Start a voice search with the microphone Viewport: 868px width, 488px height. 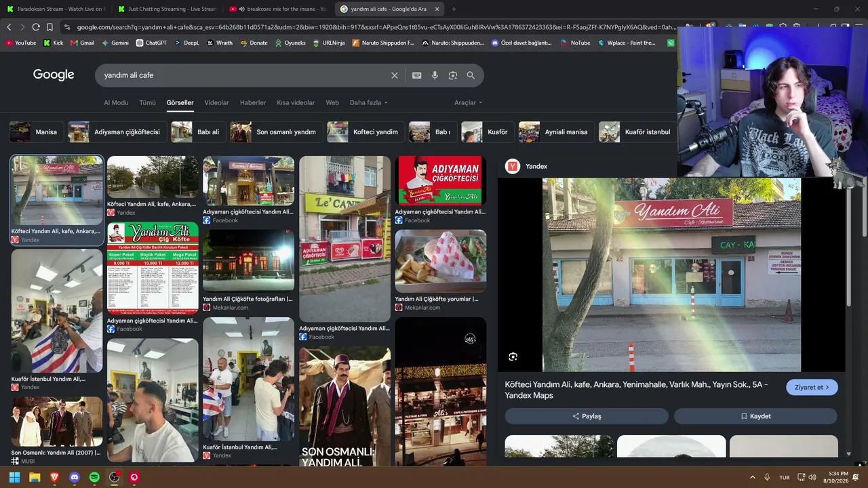tap(435, 75)
